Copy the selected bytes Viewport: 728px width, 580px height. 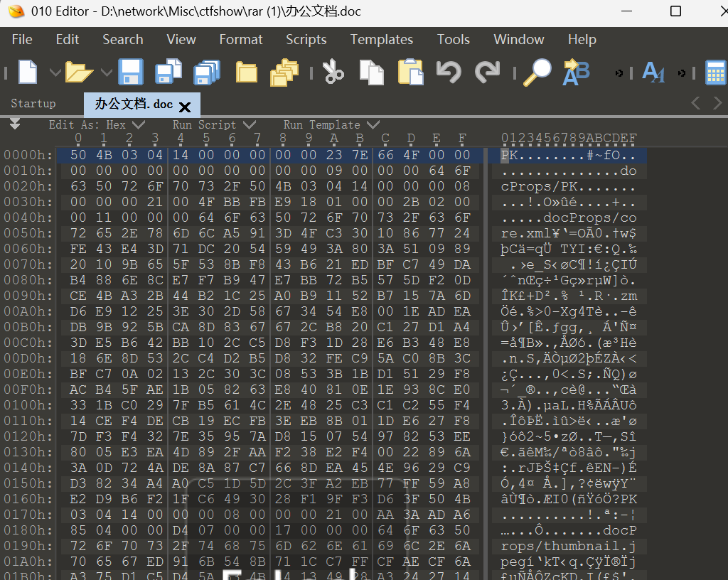point(371,72)
